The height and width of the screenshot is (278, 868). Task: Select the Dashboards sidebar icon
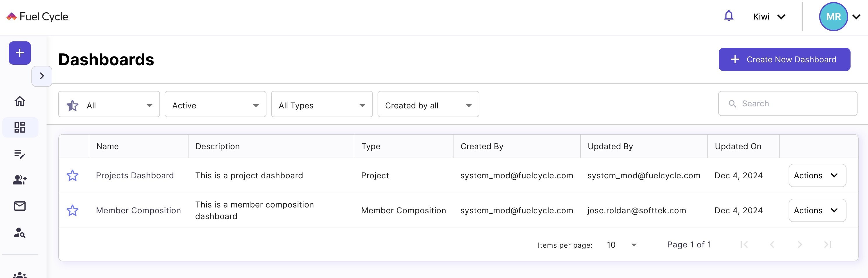tap(19, 127)
